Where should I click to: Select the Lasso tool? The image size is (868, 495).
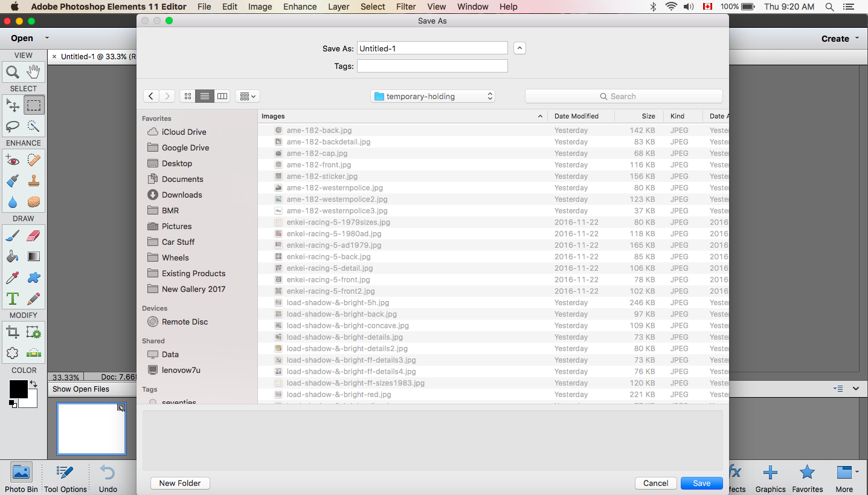(x=13, y=126)
